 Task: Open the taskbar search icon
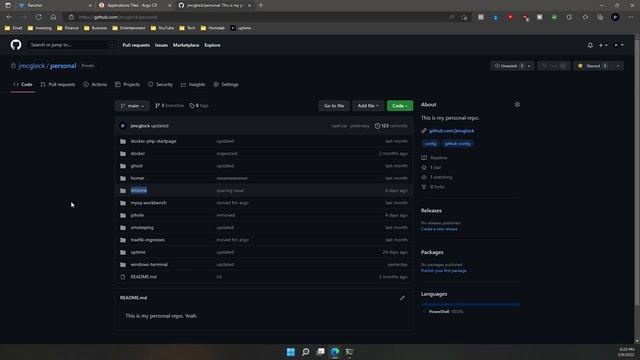pos(305,352)
